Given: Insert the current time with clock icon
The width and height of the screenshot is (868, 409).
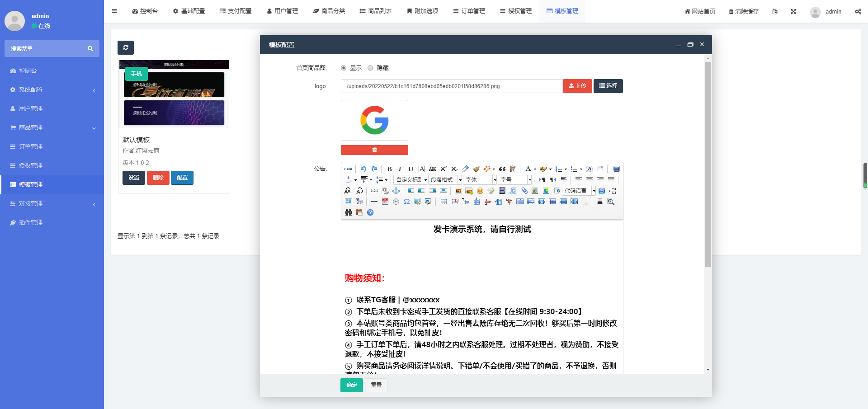Looking at the screenshot, I should pyautogui.click(x=396, y=202).
